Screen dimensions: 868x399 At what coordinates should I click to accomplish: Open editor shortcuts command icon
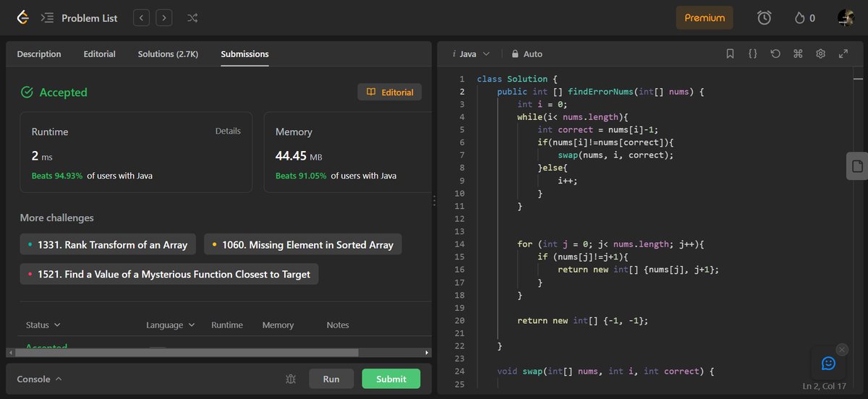click(x=798, y=54)
